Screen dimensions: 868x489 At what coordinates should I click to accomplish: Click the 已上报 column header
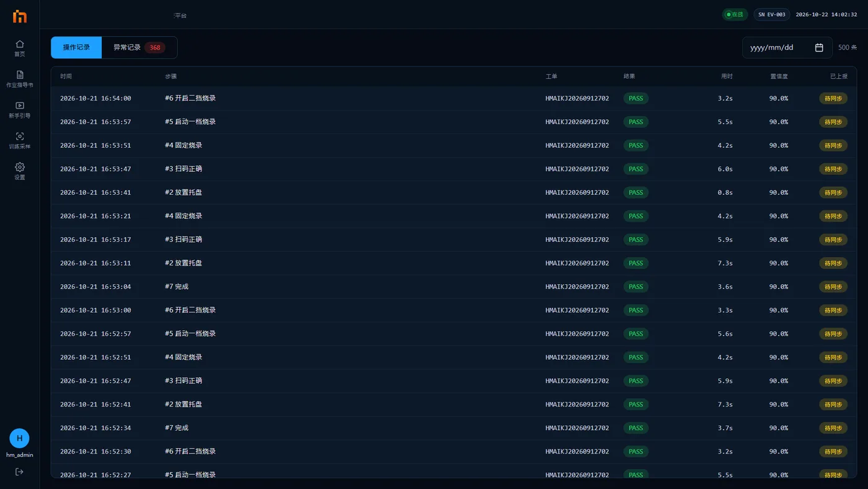tap(839, 76)
